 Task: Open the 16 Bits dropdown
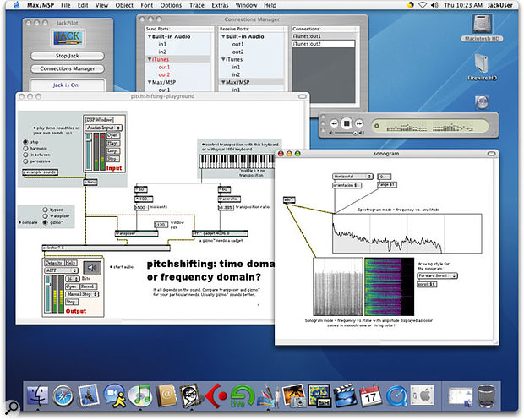click(73, 278)
